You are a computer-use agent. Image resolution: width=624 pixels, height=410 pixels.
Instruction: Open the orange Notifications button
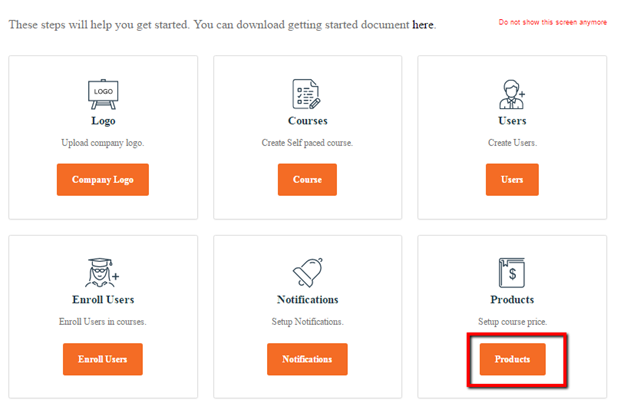click(x=307, y=359)
